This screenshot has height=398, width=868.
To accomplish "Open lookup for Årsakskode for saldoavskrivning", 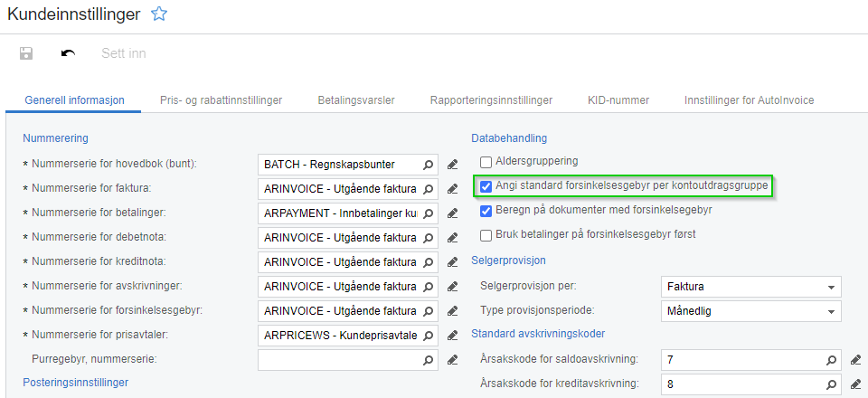I will [x=831, y=360].
